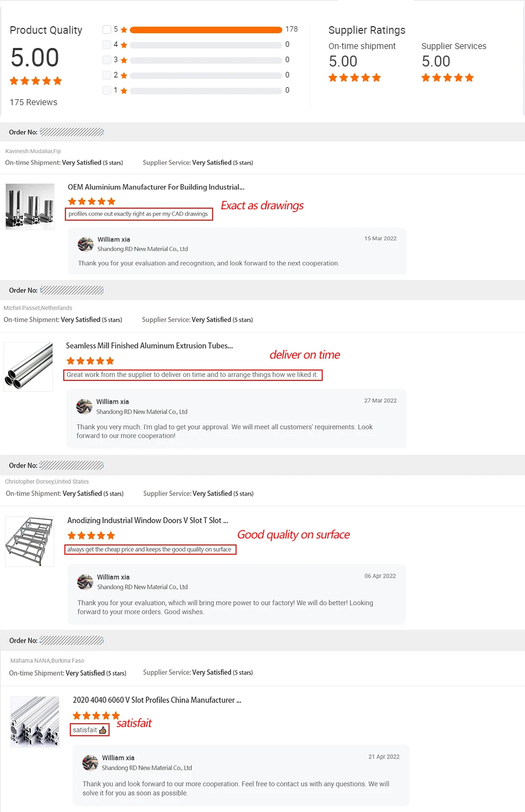The width and height of the screenshot is (525, 812).
Task: Select the 2-star filter checkbox
Action: (107, 75)
